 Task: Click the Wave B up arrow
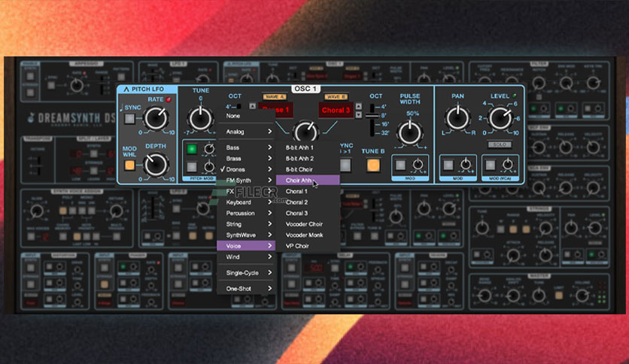pyautogui.click(x=359, y=106)
